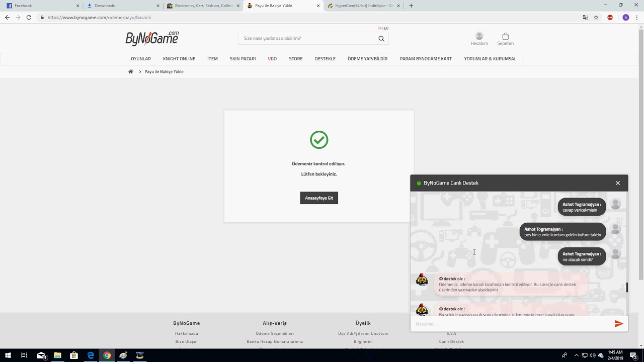Open the Chrome three-dot menu
This screenshot has height=362, width=644.
pyautogui.click(x=636, y=17)
